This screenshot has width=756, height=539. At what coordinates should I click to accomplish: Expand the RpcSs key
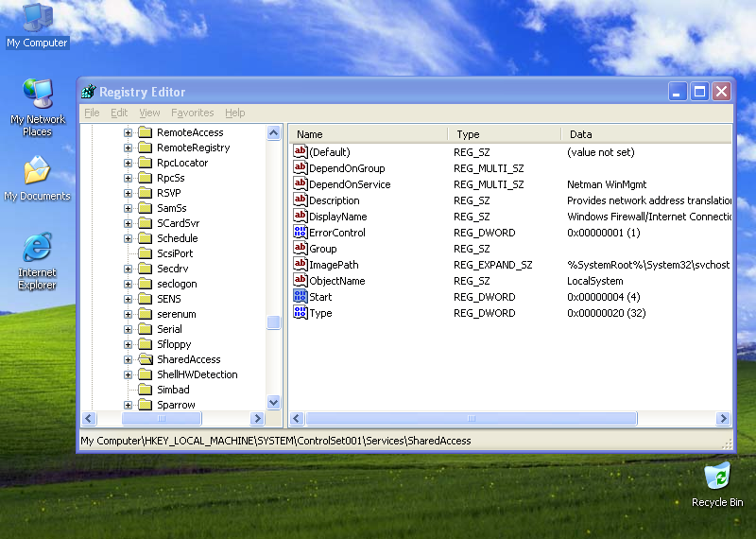128,178
